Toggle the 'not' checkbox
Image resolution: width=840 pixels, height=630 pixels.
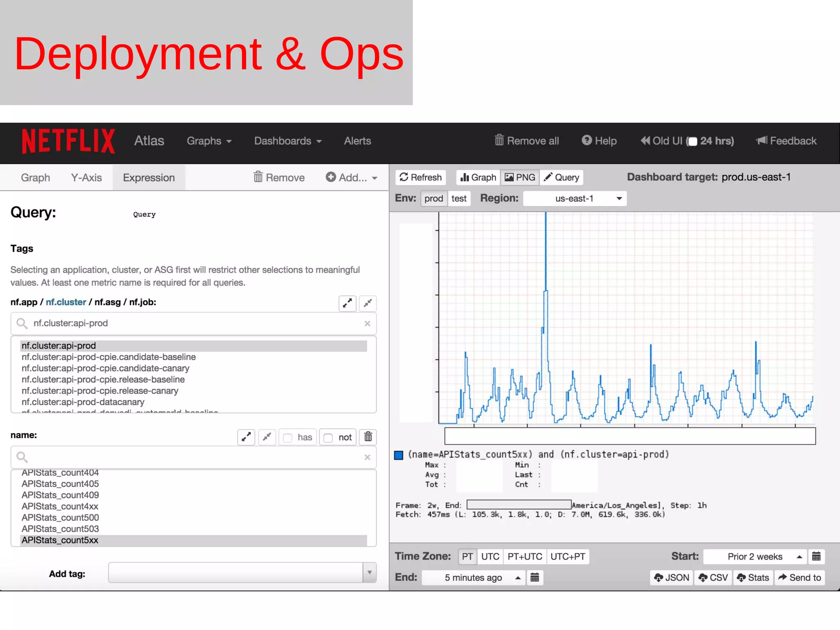coord(328,438)
